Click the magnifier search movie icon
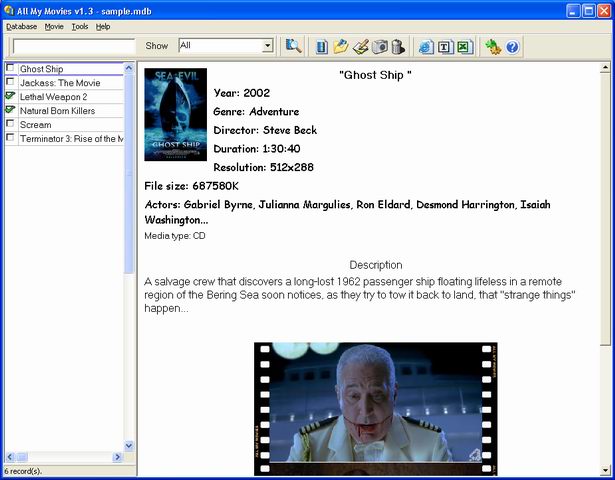Image resolution: width=615 pixels, height=480 pixels. [x=293, y=47]
